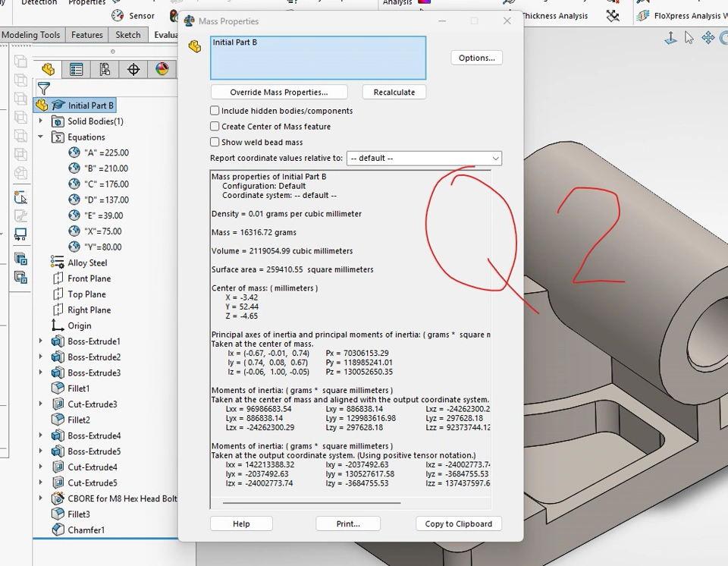Switch to the Evaluate tab

tap(165, 35)
